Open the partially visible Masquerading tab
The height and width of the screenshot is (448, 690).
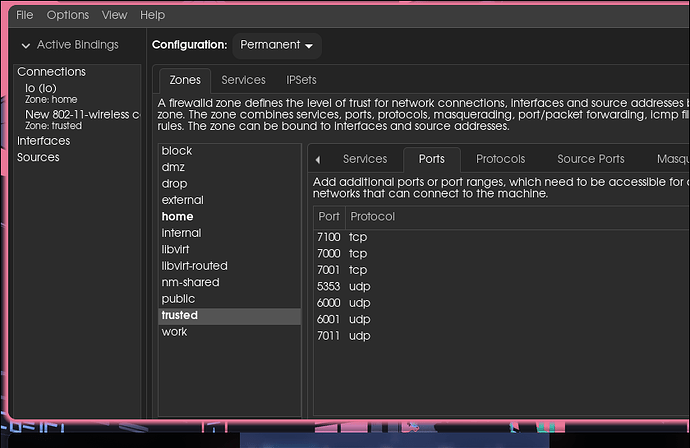click(672, 159)
